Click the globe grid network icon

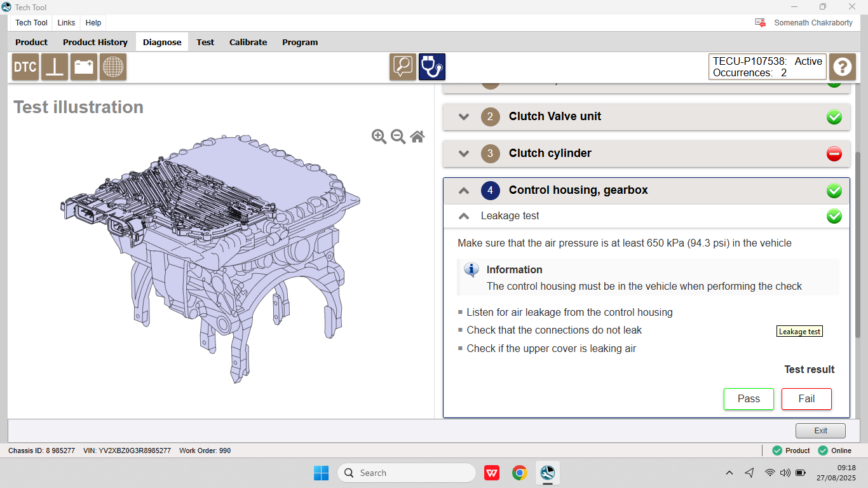point(113,67)
